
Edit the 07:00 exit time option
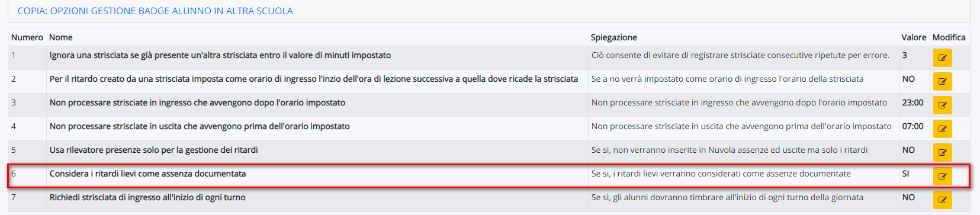[942, 129]
